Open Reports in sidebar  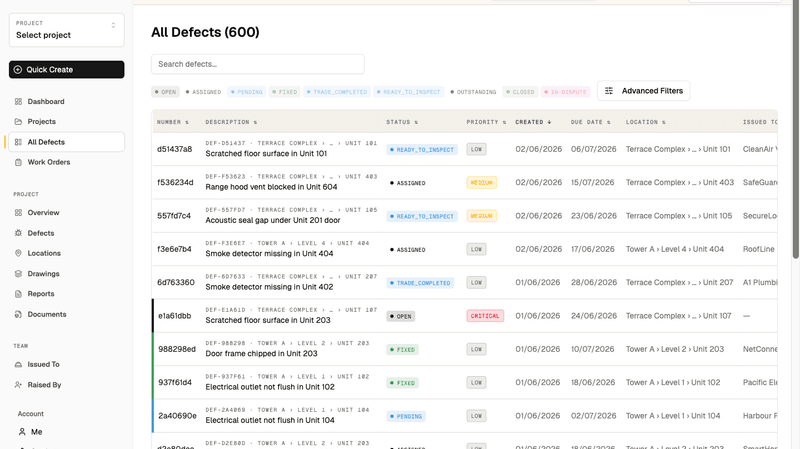(x=66, y=294)
